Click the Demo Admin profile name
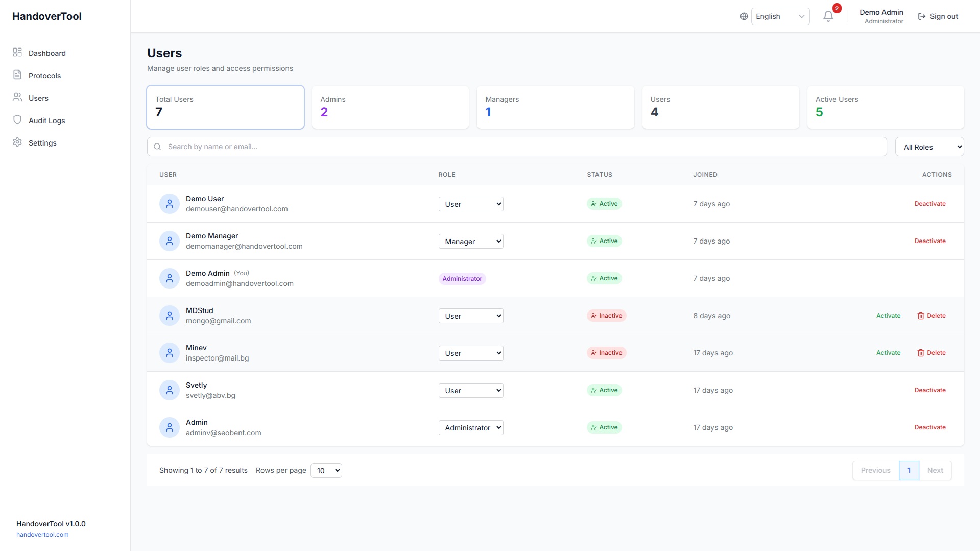This screenshot has height=551, width=980. tap(881, 12)
